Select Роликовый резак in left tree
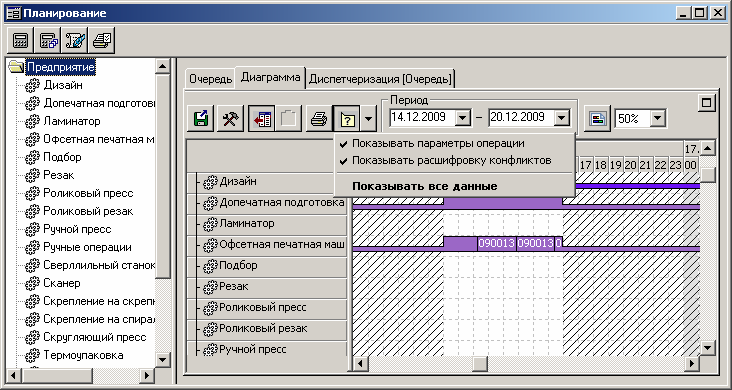The width and height of the screenshot is (732, 390). point(88,211)
